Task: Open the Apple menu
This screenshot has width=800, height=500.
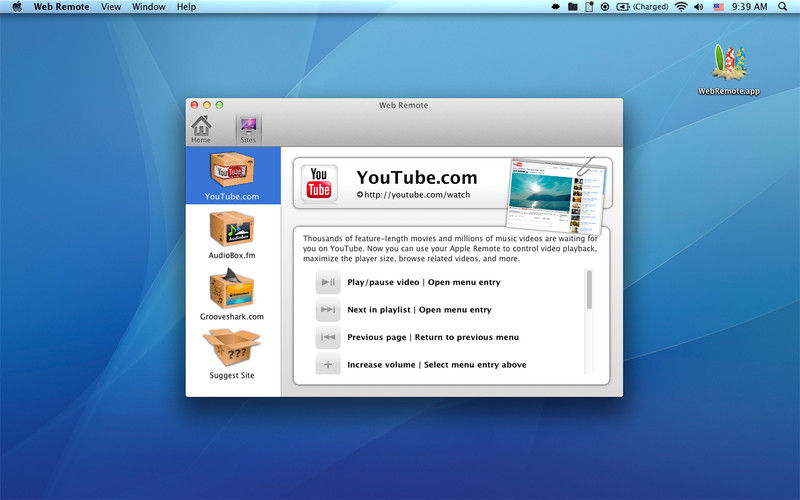Action: (17, 7)
